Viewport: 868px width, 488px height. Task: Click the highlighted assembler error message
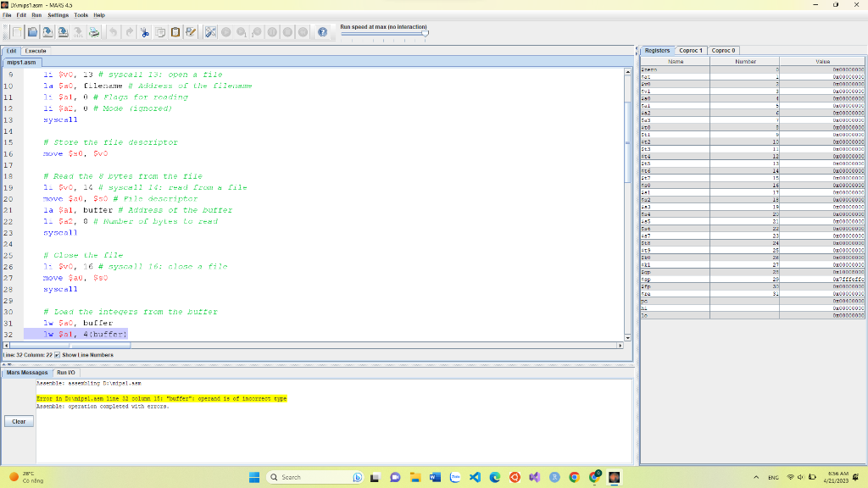pyautogui.click(x=162, y=398)
